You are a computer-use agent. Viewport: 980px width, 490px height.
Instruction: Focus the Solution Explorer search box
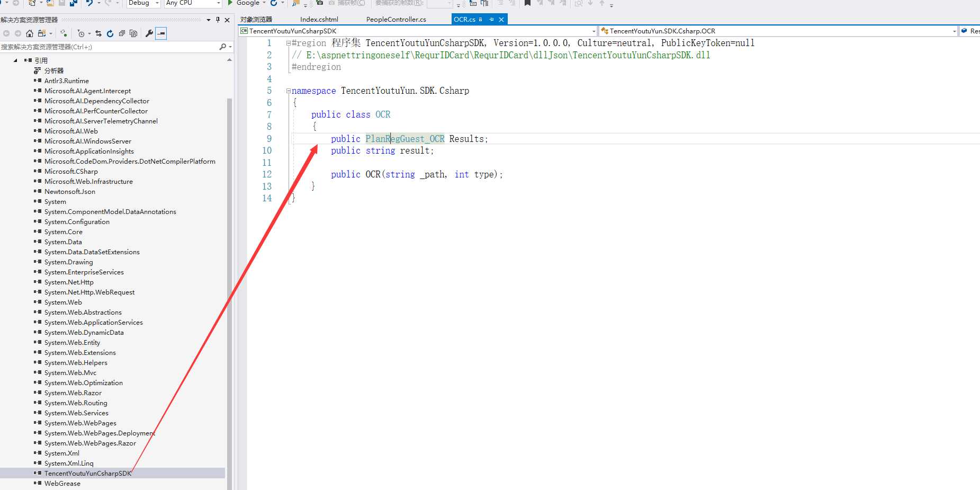click(109, 47)
